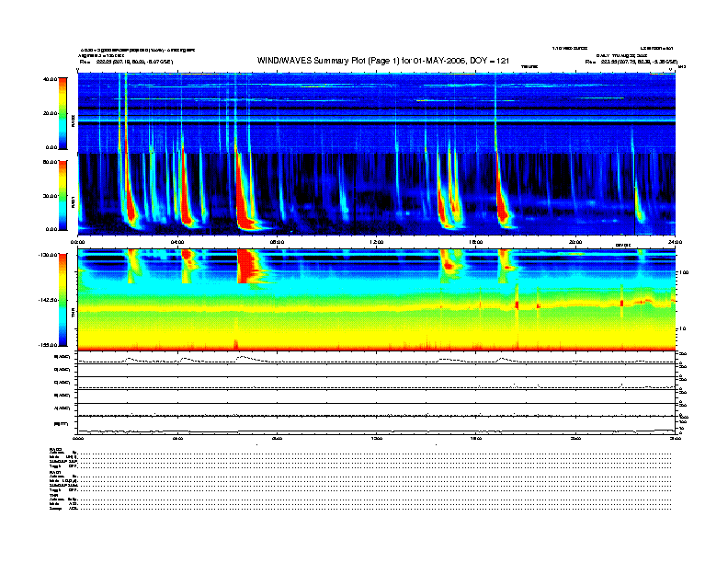Screen dimensions: 728x563
Task: Click the 00:00 tick label under RAD1 panel
Action: point(77,242)
